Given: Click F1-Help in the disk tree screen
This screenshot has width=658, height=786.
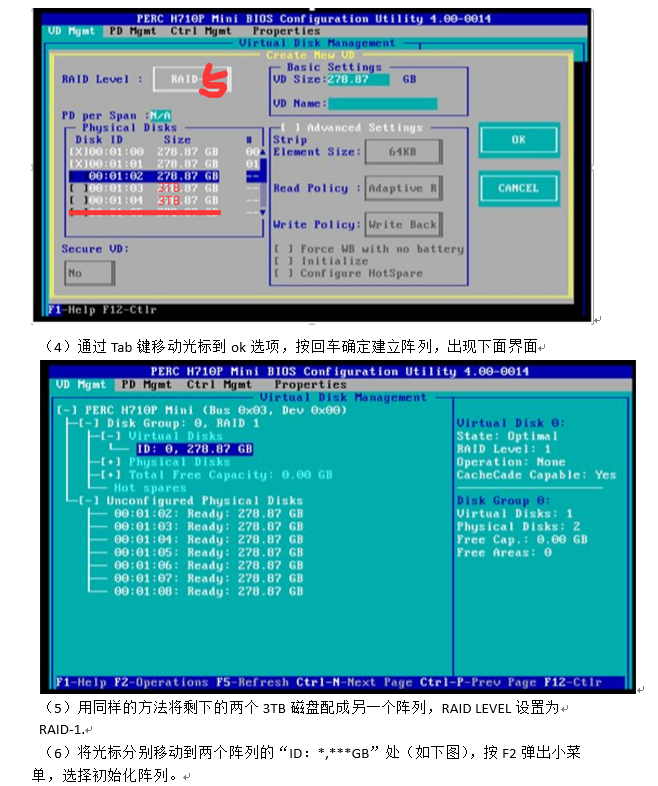Looking at the screenshot, I should pyautogui.click(x=81, y=682).
